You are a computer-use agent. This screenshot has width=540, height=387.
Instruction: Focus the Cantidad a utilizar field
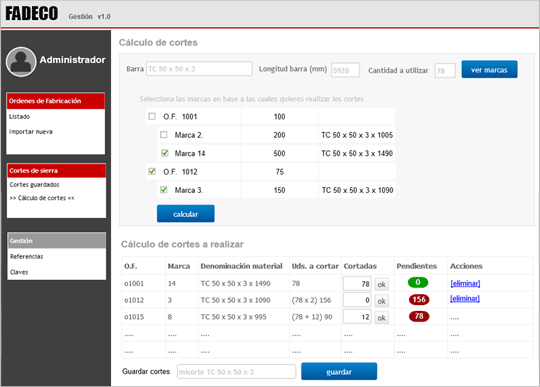coord(445,70)
